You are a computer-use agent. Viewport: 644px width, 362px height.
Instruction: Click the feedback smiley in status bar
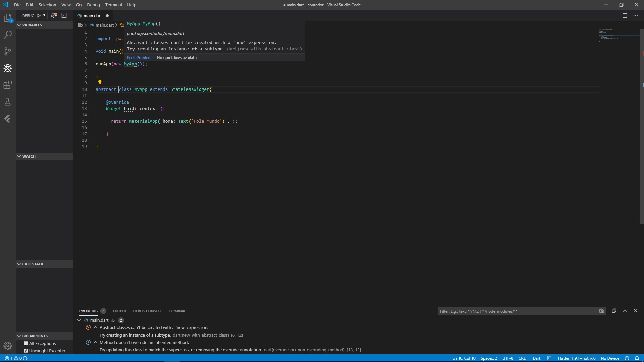(627, 358)
